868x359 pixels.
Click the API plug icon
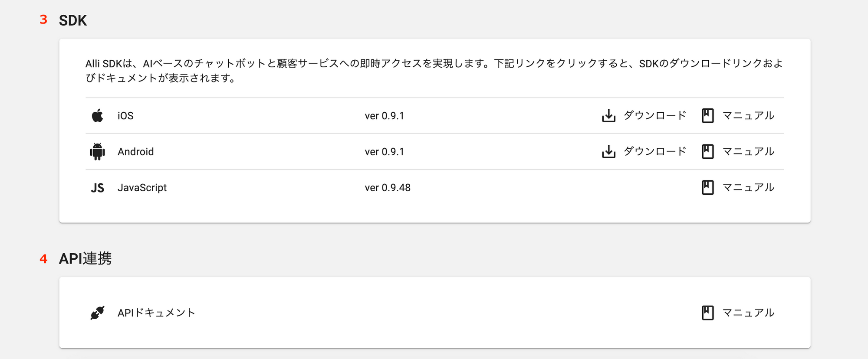[97, 313]
